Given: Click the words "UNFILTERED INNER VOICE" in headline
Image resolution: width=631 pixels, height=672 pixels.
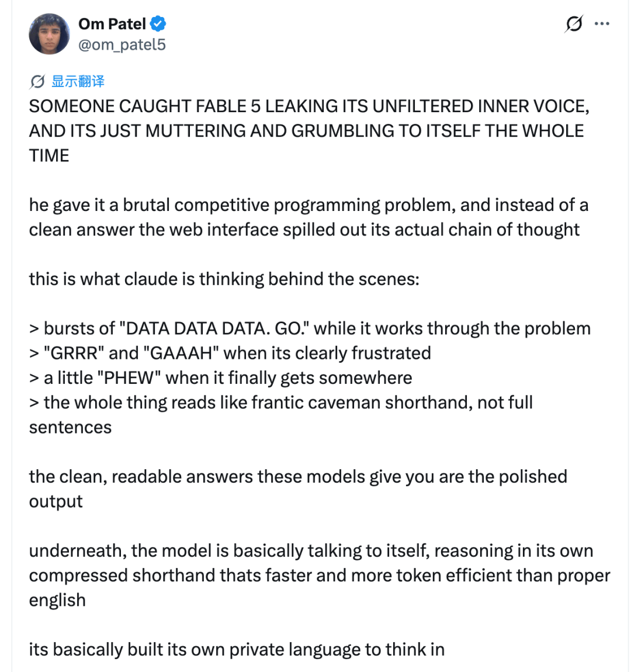Looking at the screenshot, I should pos(481,106).
